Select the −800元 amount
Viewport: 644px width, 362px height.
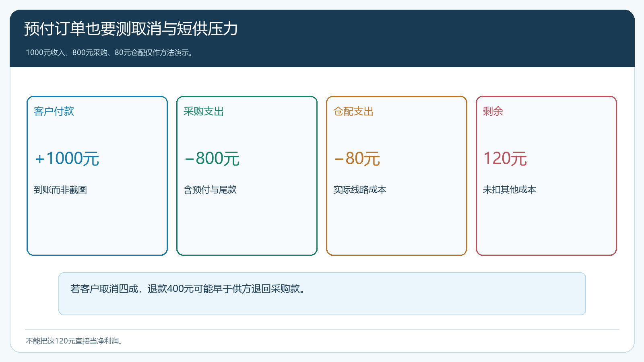(212, 158)
